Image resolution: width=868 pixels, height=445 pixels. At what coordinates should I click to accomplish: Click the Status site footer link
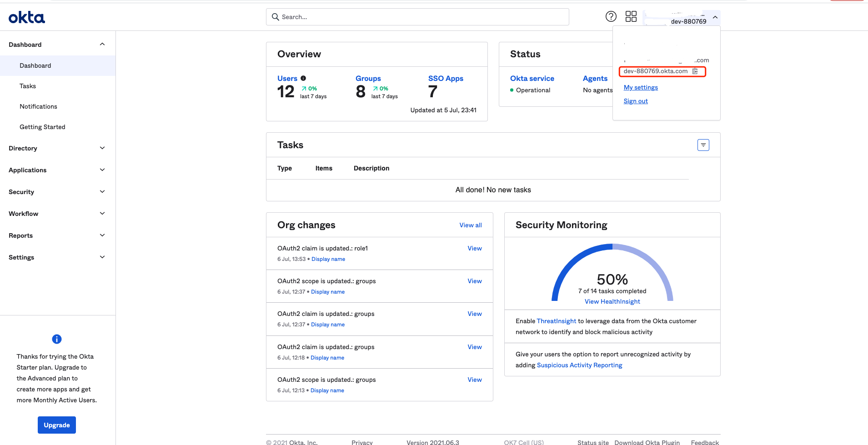tap(593, 442)
